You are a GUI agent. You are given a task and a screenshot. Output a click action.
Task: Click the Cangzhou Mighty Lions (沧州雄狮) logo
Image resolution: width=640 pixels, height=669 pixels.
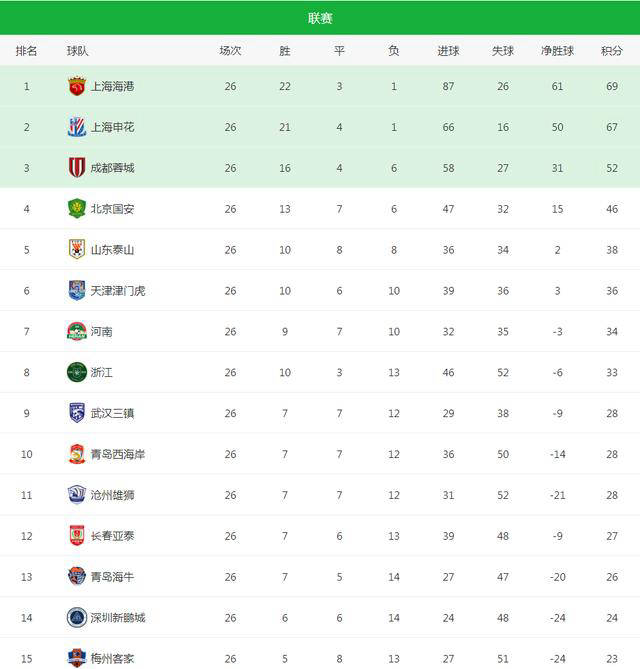click(x=77, y=495)
